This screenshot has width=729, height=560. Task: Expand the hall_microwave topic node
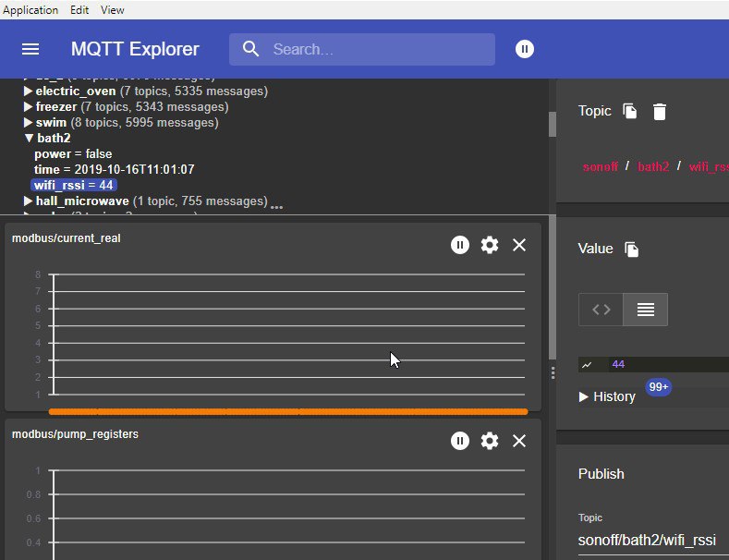pos(28,201)
